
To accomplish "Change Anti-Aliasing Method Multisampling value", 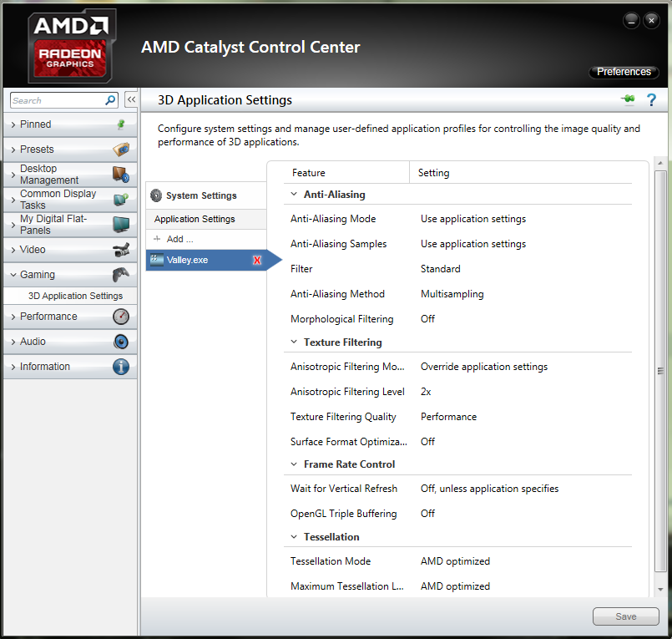I will coord(452,294).
